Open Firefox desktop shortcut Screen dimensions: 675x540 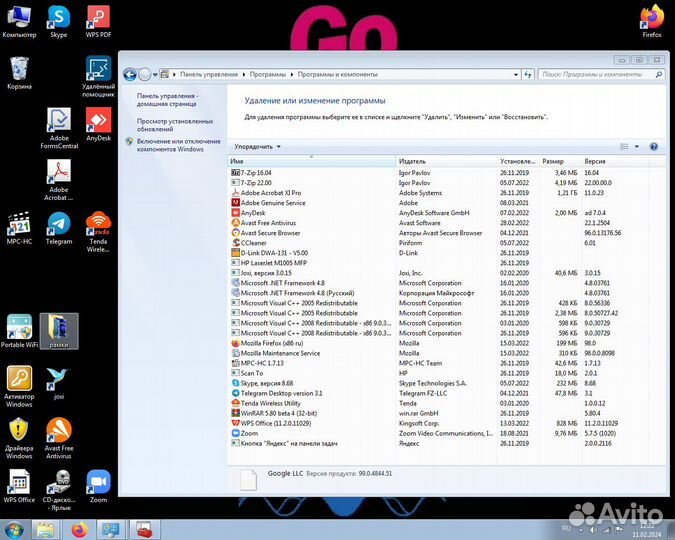tap(652, 22)
